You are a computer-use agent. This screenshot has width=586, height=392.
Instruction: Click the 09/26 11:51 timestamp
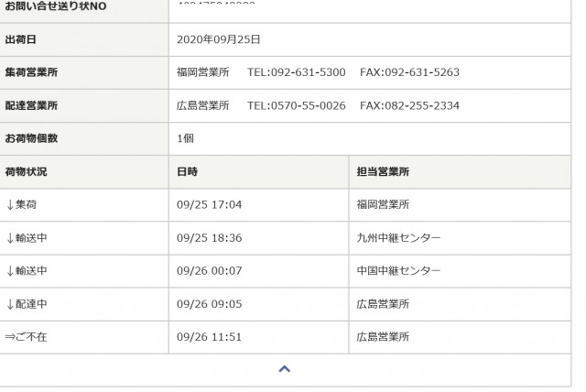tap(210, 337)
